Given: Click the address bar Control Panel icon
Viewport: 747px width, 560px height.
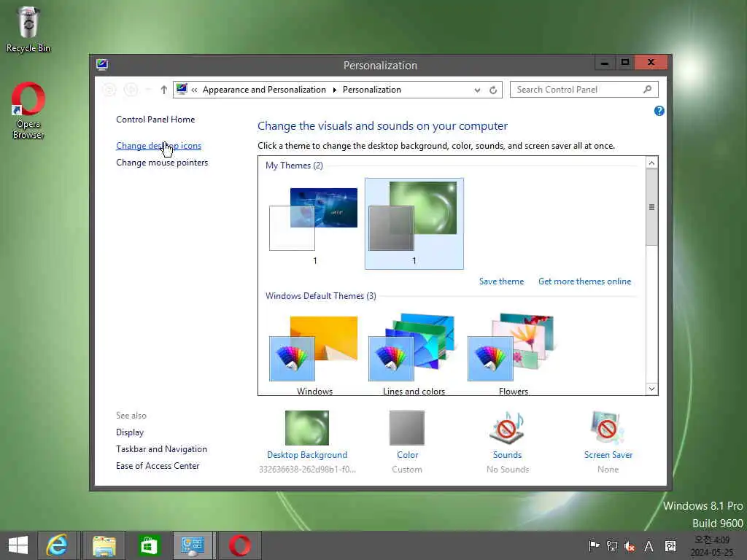Looking at the screenshot, I should (x=182, y=89).
